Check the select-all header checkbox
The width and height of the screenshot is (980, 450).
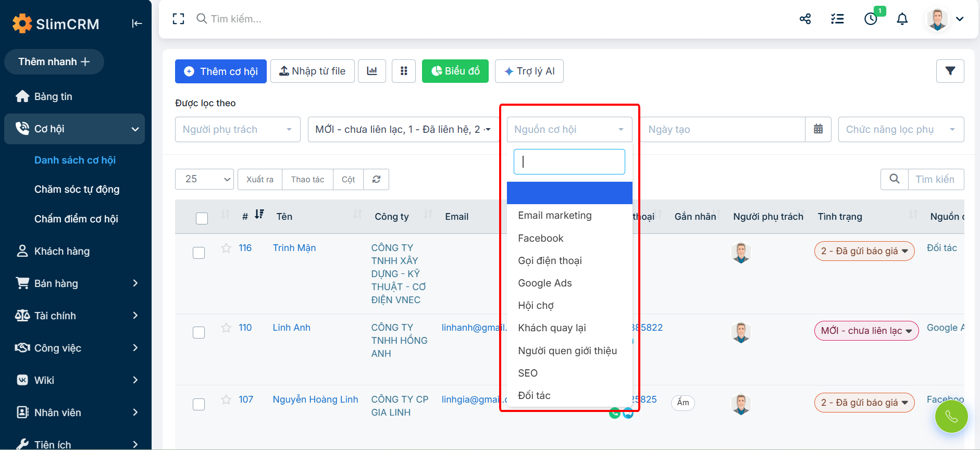202,218
